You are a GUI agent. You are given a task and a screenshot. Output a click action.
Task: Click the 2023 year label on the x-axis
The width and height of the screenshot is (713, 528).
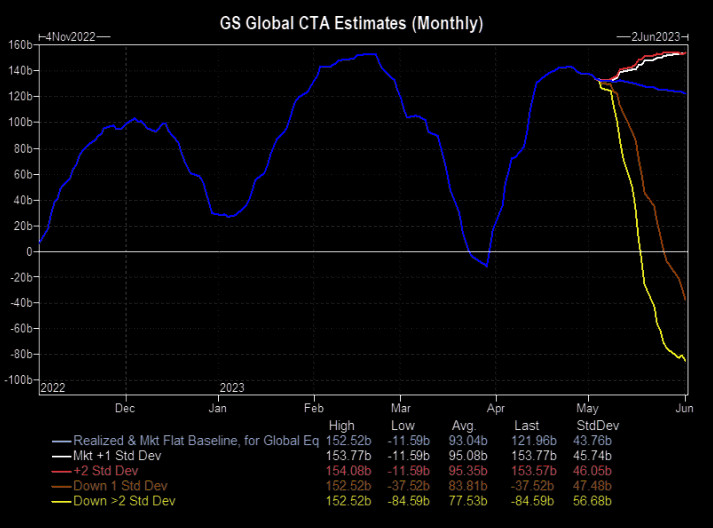pos(231,387)
